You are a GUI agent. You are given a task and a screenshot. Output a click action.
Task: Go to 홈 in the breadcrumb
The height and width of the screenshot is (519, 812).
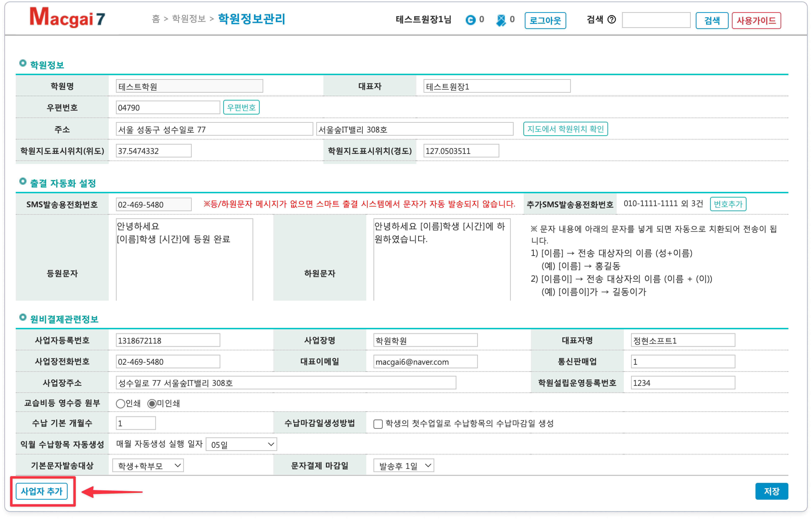pos(156,19)
